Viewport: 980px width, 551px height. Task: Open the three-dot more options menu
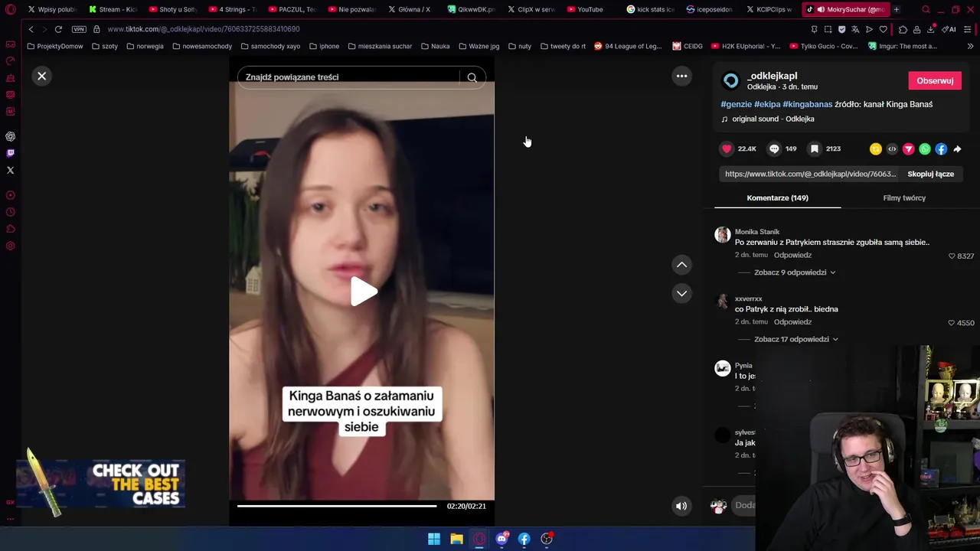tap(681, 76)
